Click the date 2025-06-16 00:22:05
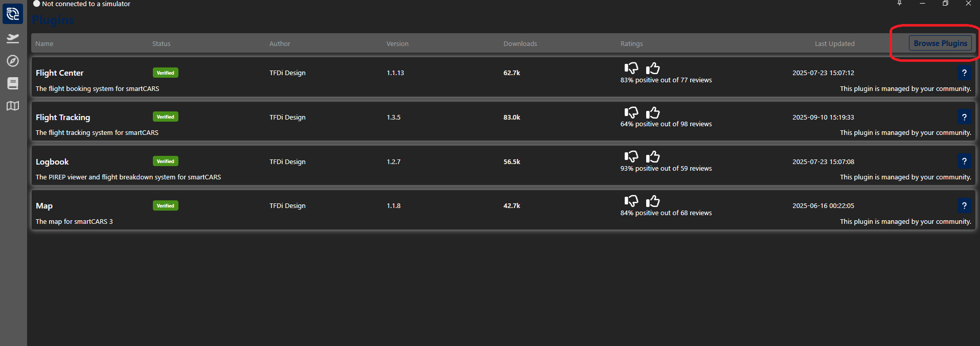This screenshot has width=980, height=346. (x=823, y=206)
